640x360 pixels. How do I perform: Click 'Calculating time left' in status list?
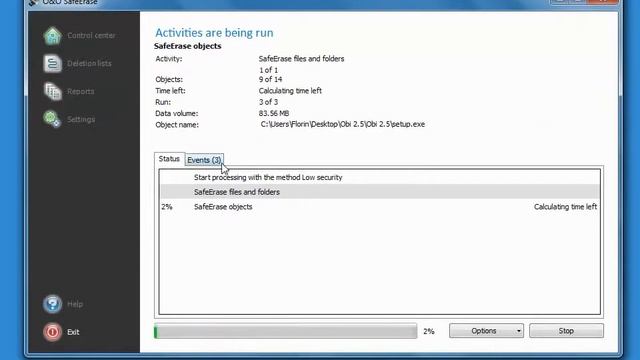[565, 207]
